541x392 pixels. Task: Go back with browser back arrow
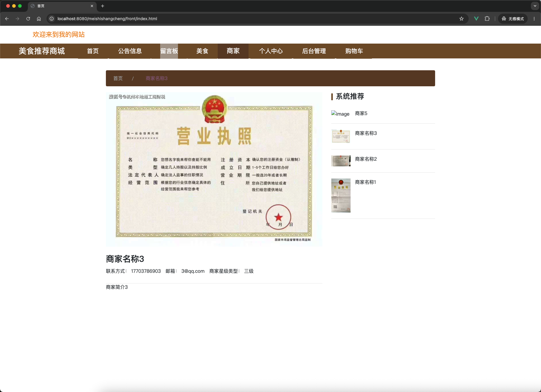pyautogui.click(x=7, y=19)
